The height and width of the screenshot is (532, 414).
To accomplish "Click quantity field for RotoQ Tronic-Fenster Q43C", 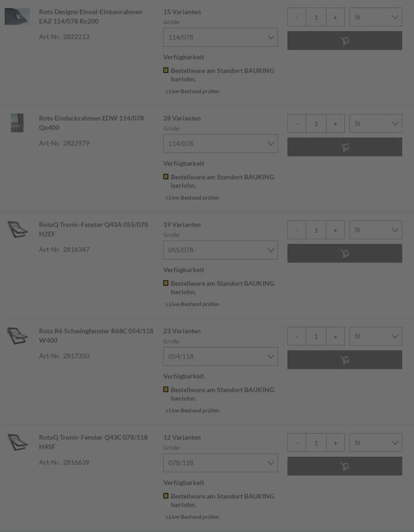I will [316, 443].
